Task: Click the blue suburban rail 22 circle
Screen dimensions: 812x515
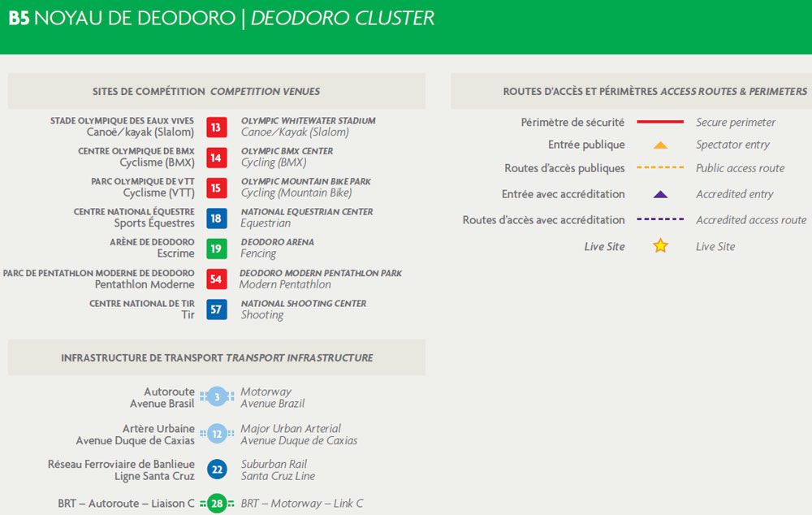Action: [x=217, y=470]
